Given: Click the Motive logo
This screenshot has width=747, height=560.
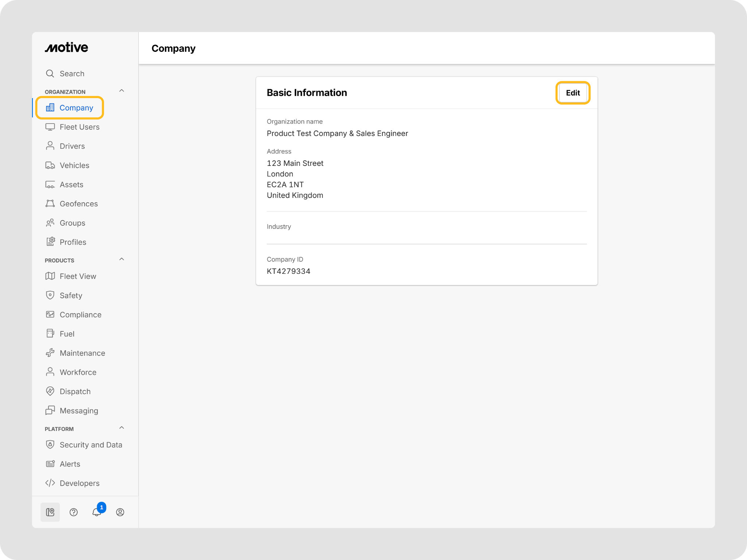Looking at the screenshot, I should (x=66, y=48).
